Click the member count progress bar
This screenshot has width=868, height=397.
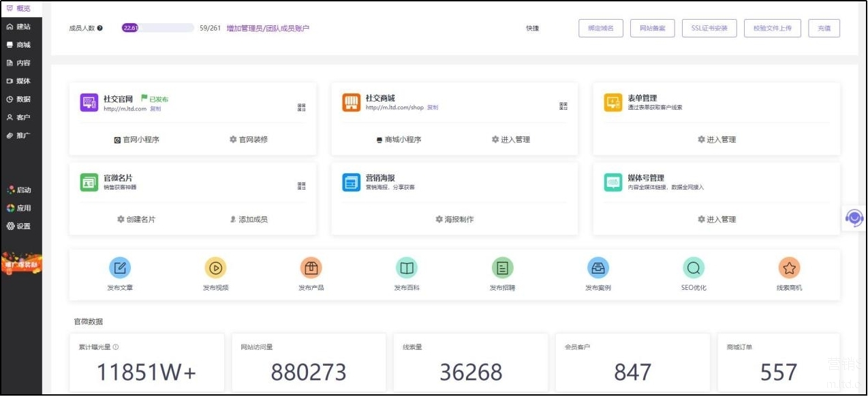click(157, 28)
